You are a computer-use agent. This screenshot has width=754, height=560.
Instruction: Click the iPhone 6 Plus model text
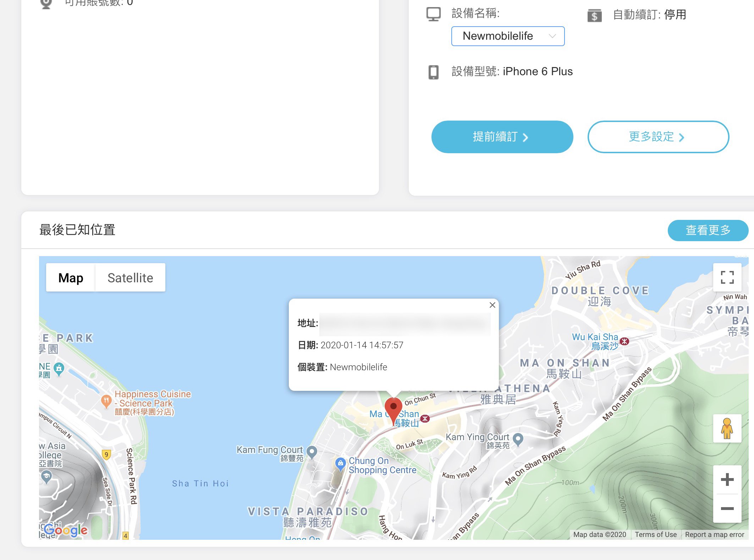[x=538, y=72]
